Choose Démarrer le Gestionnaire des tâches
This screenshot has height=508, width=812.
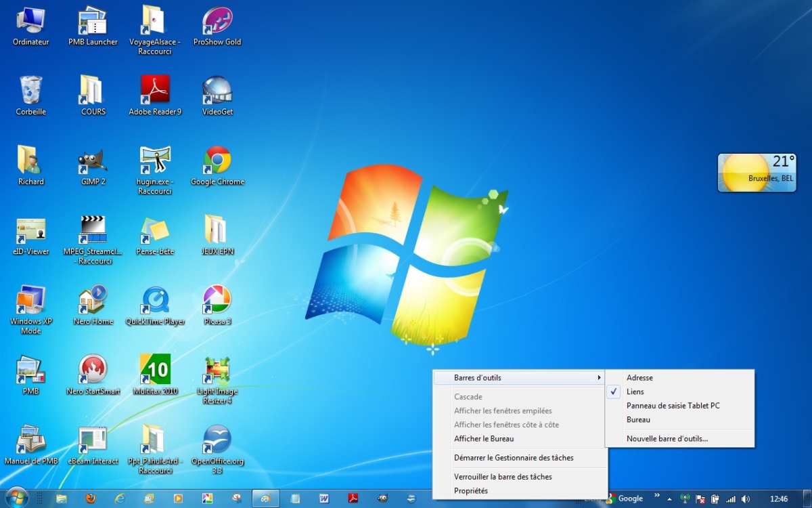click(520, 458)
